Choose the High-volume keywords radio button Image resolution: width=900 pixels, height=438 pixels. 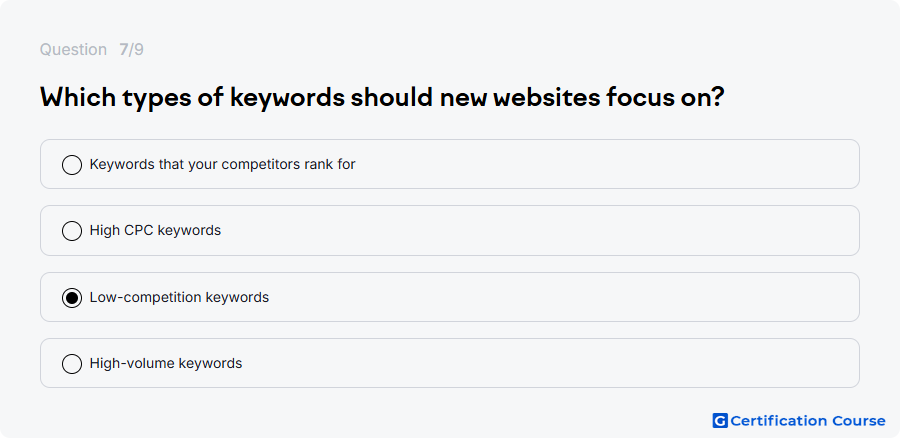tap(72, 364)
